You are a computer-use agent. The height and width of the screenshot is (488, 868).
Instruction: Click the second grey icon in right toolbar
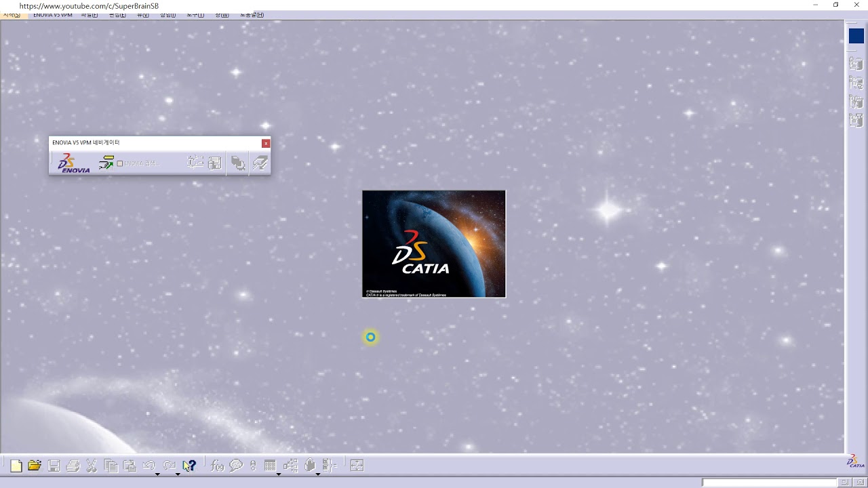click(x=856, y=83)
